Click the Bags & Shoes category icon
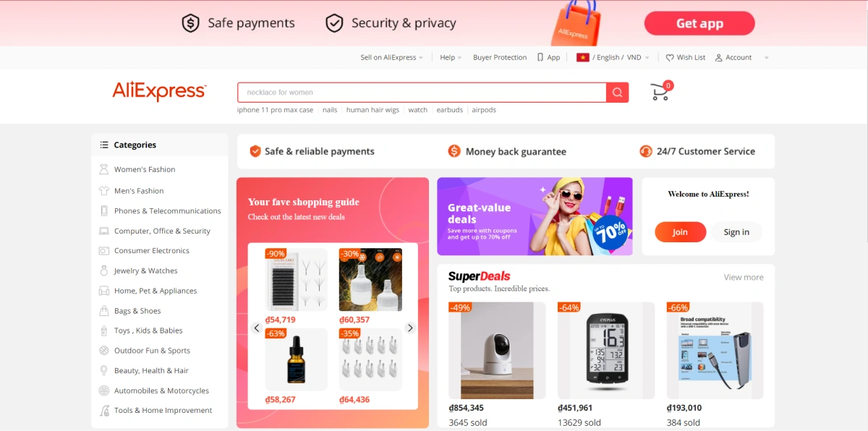 click(103, 311)
